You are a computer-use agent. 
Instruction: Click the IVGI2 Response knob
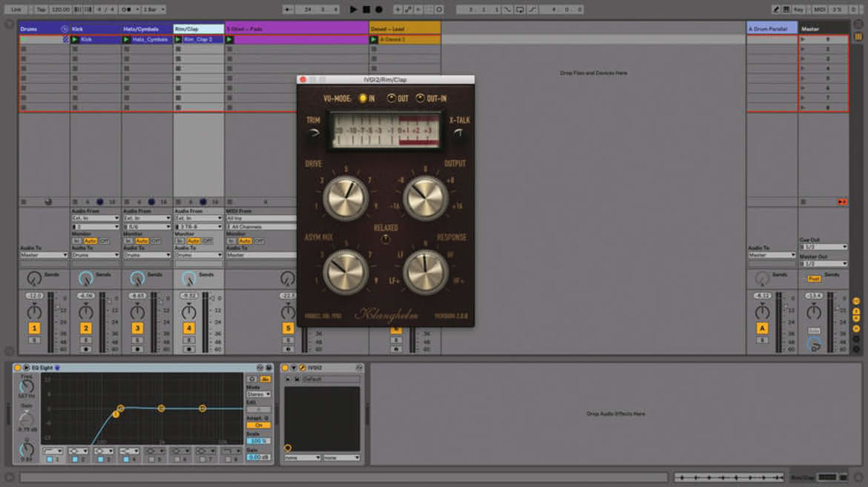pyautogui.click(x=425, y=271)
